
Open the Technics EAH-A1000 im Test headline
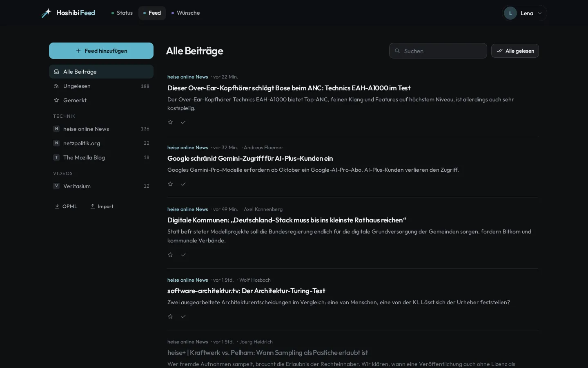pos(289,88)
